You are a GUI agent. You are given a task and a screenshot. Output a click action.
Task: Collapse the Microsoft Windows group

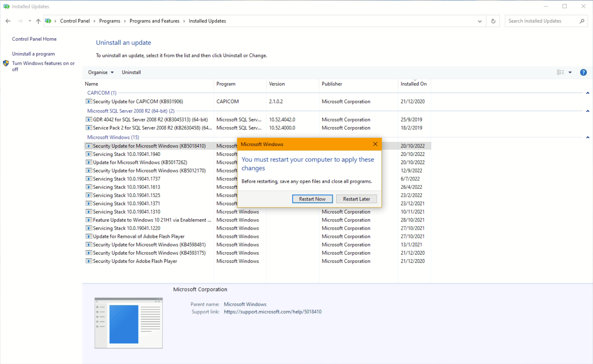click(x=587, y=137)
